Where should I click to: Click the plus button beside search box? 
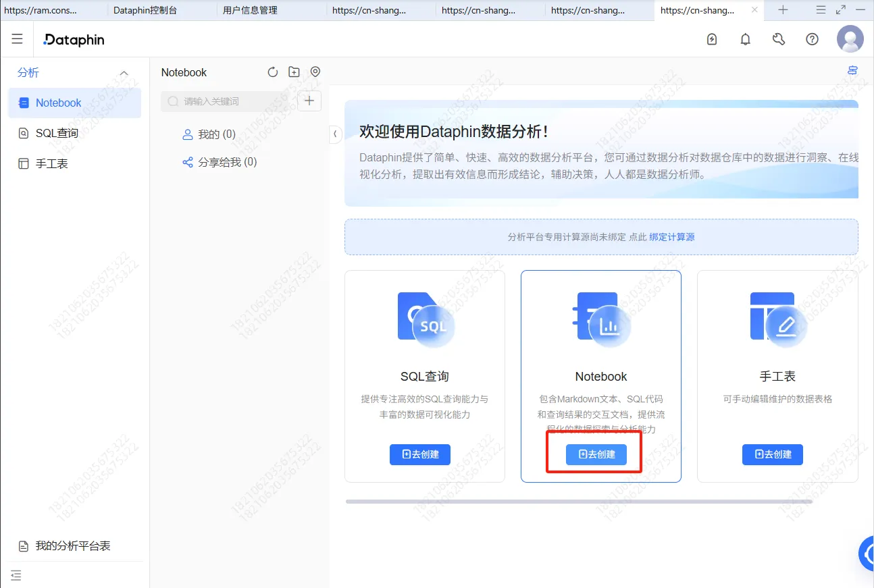pyautogui.click(x=309, y=101)
